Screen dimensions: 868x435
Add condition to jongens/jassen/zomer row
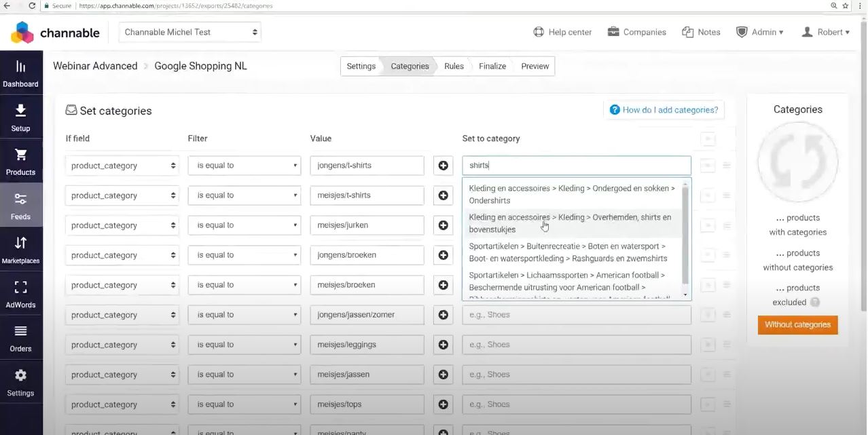pos(444,315)
